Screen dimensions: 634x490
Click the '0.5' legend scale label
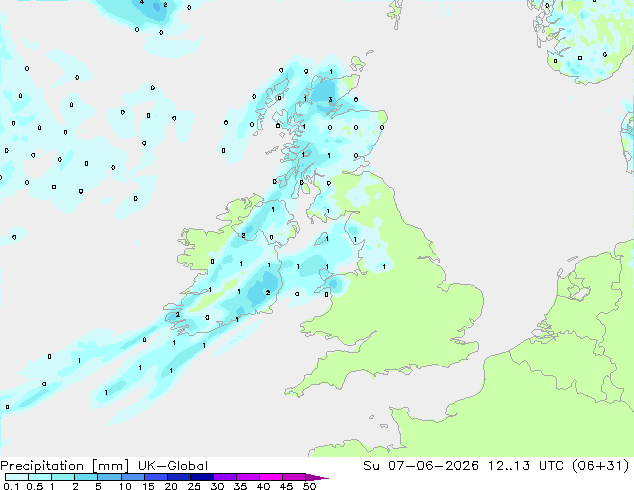point(35,486)
